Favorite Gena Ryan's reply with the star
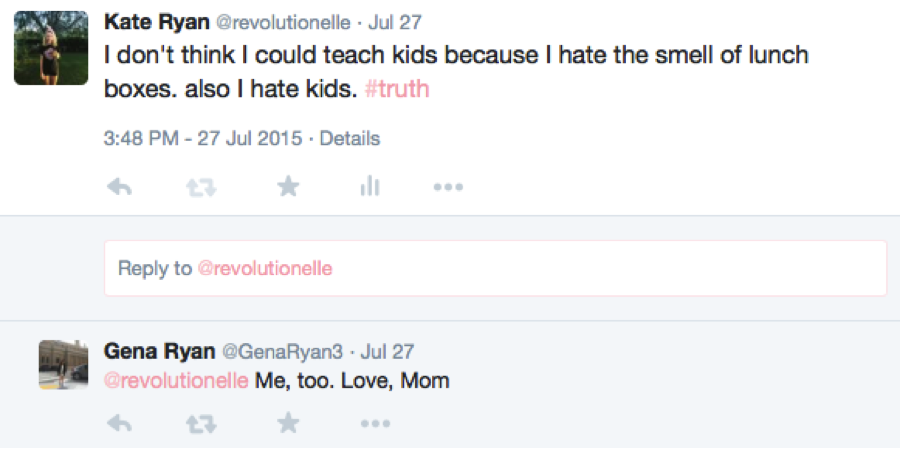 coord(288,424)
